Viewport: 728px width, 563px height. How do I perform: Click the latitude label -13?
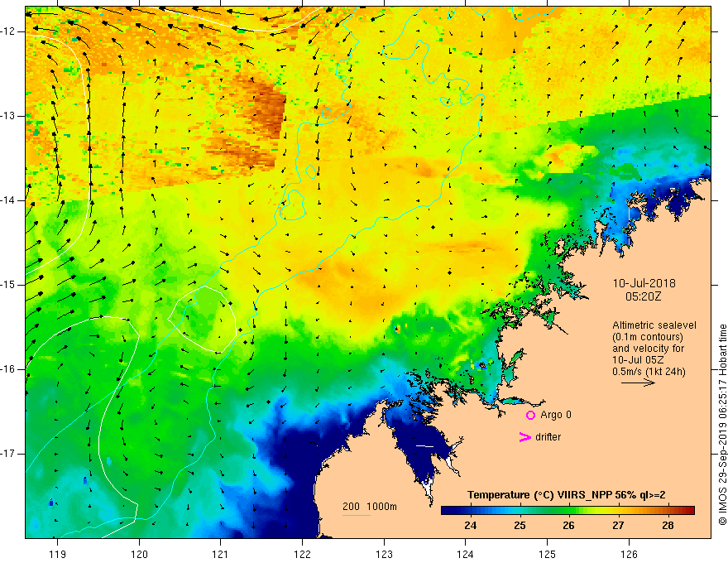(9, 116)
